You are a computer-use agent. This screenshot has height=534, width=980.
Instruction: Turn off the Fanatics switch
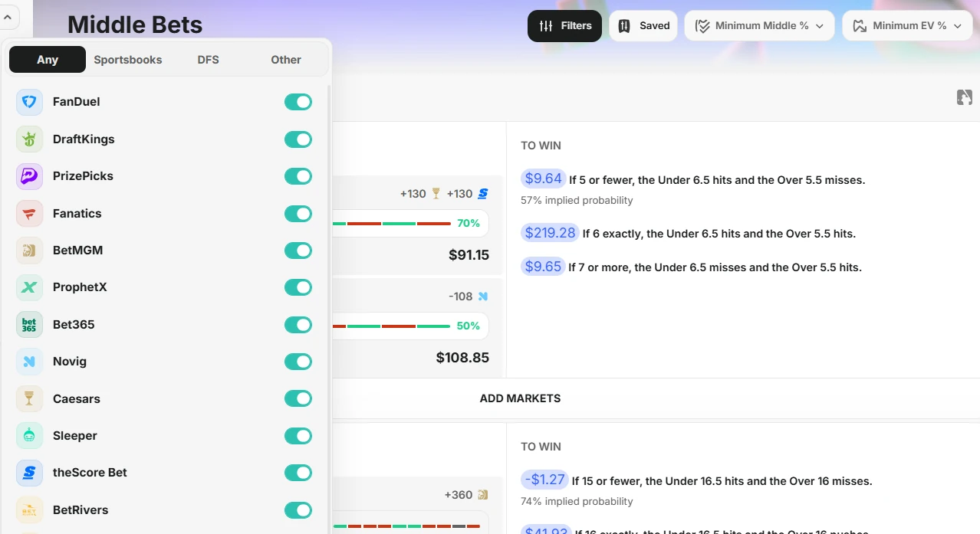(298, 214)
